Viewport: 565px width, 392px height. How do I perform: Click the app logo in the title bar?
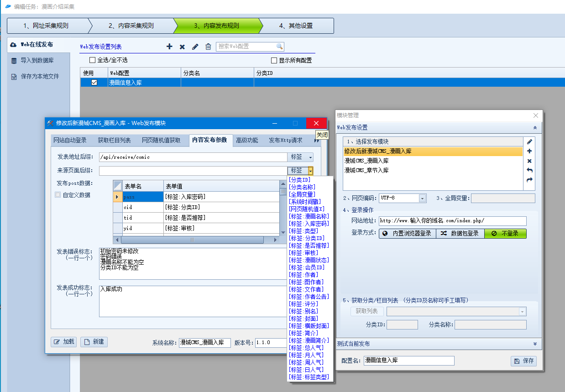click(x=8, y=6)
